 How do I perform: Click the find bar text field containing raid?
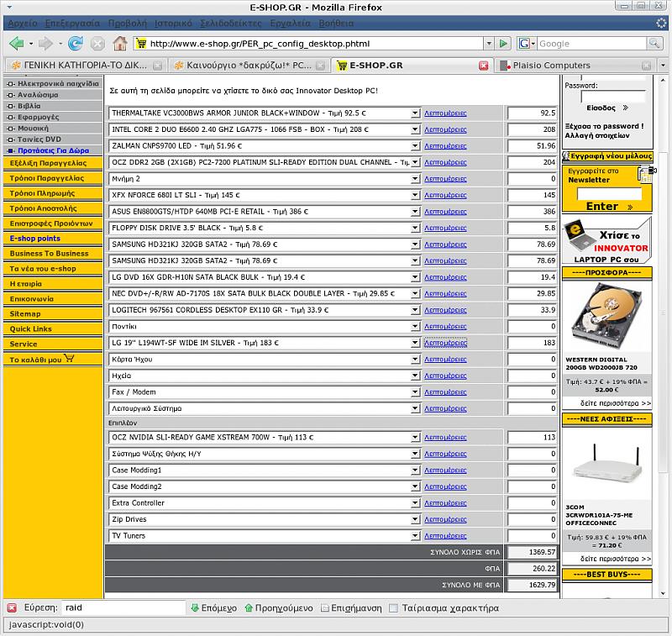coord(123,607)
